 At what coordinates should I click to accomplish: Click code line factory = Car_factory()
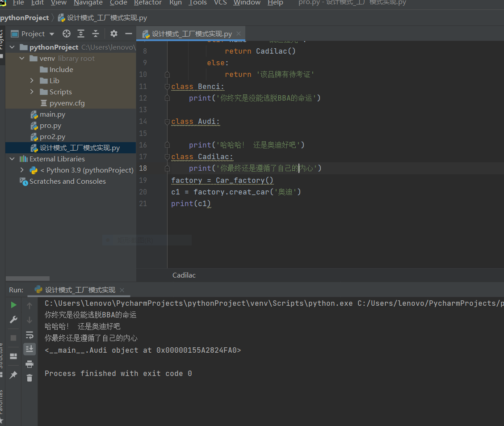(222, 180)
